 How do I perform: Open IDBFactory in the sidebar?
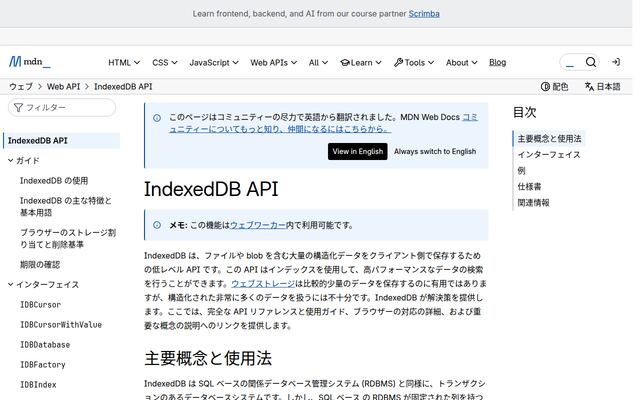42,364
